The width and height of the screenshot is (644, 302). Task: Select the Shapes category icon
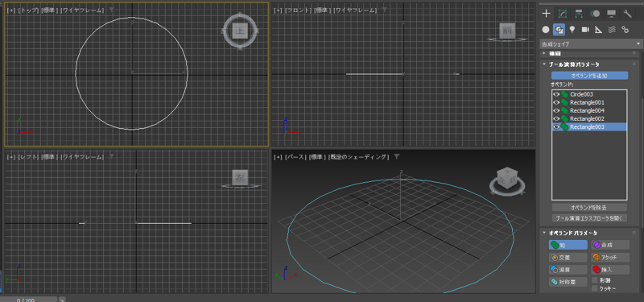(559, 29)
